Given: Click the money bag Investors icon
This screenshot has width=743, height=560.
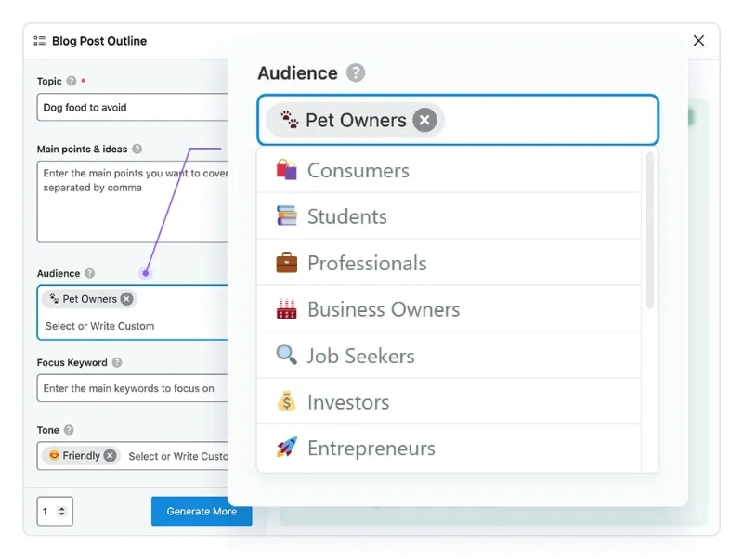Looking at the screenshot, I should pos(287,401).
